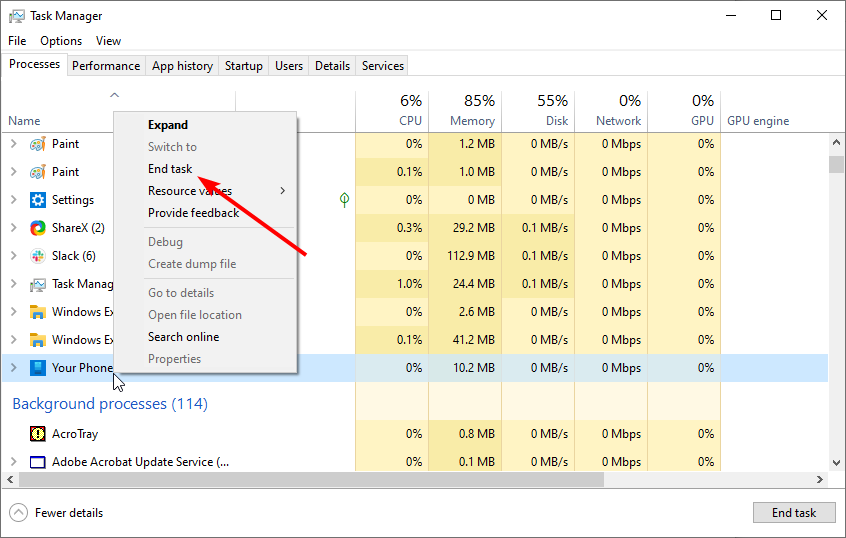
Task: Switch to the Users tab
Action: (x=289, y=66)
